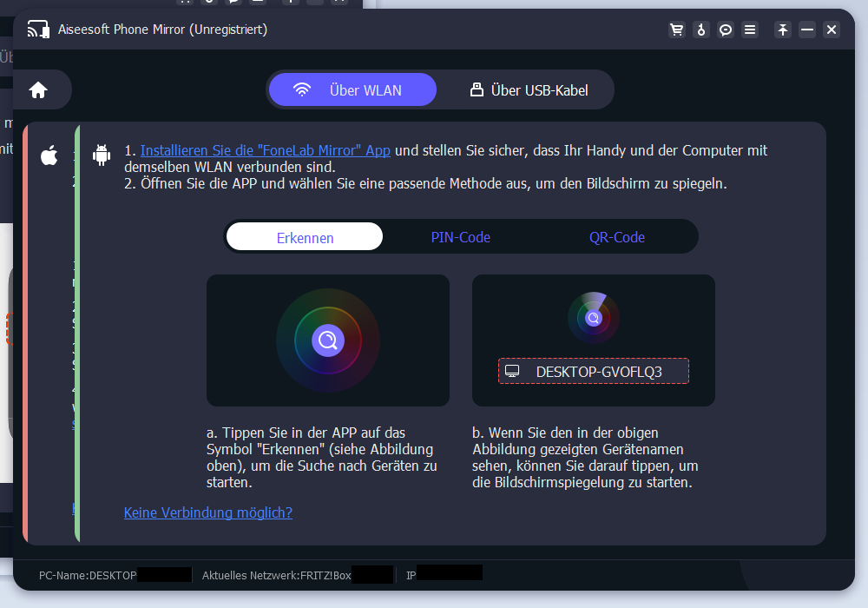Click the DESKTOP-GVOFLQ3 device name box
The width and height of the screenshot is (868, 608).
click(593, 371)
